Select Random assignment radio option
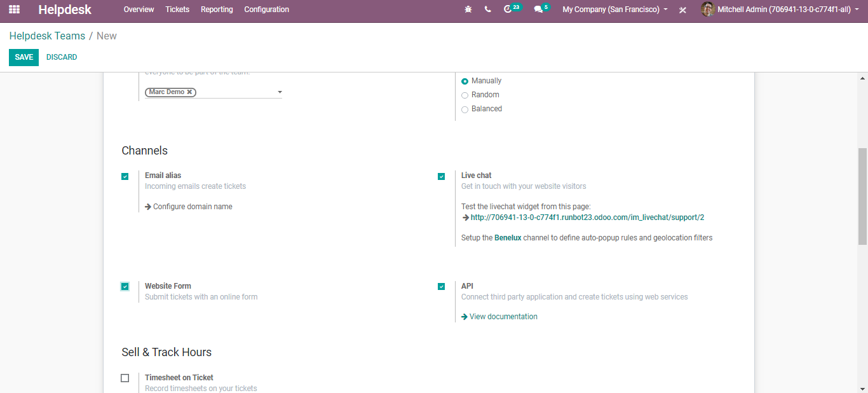Viewport: 868px width, 393px height. 465,95
